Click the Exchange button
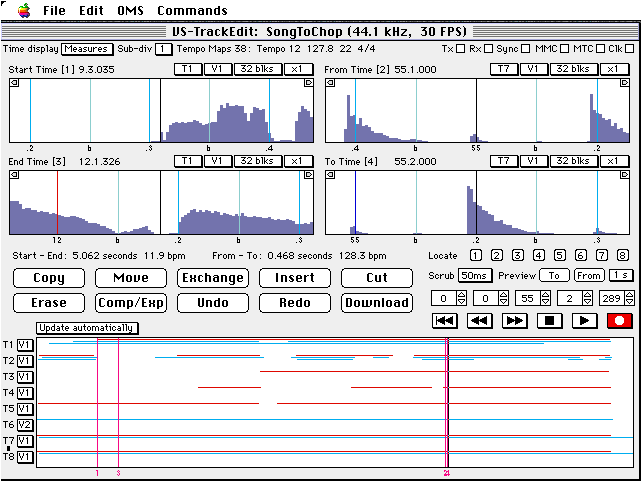Viewport: 641px width, 481px height. pos(213,278)
